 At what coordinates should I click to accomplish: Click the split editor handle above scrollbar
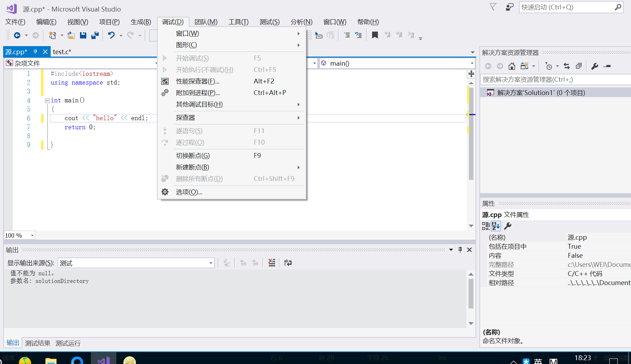471,74
